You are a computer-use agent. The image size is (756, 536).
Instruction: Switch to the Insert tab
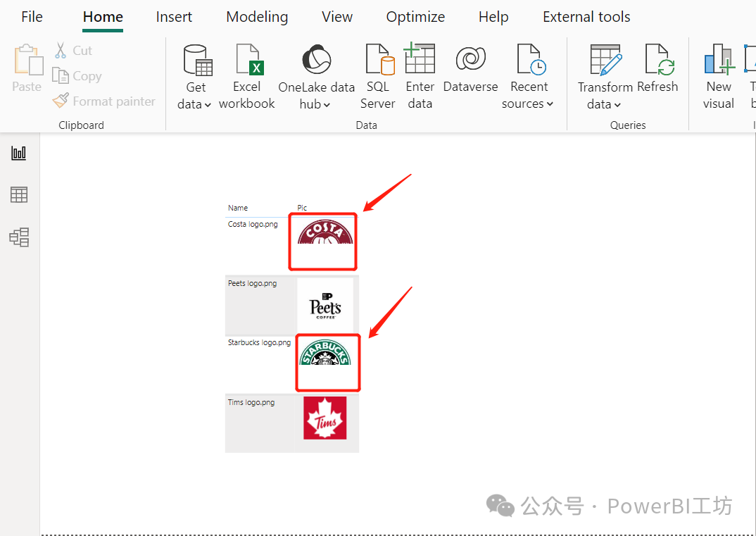click(x=174, y=17)
